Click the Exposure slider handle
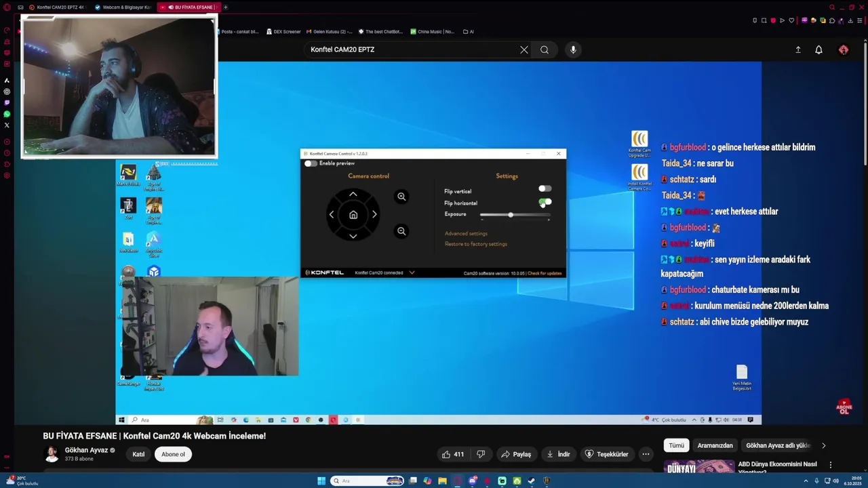This screenshot has height=488, width=868. (x=511, y=215)
